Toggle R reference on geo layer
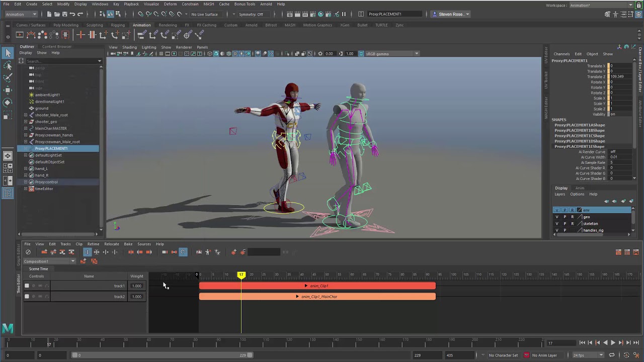The image size is (644, 362). [x=572, y=217]
